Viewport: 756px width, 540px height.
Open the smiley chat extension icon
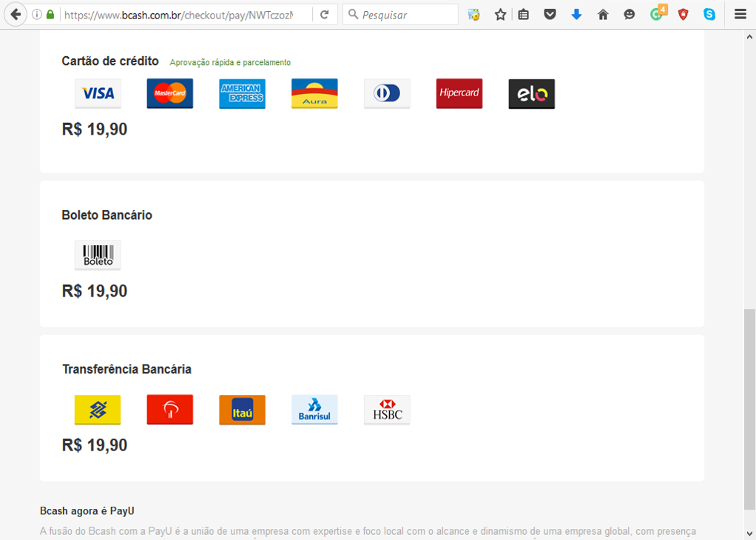(x=630, y=15)
